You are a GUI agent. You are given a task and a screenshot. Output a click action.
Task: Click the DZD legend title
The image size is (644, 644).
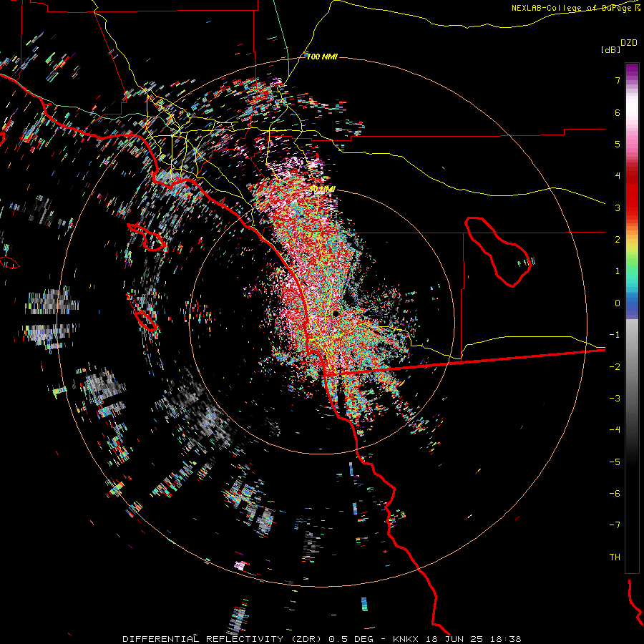629,43
